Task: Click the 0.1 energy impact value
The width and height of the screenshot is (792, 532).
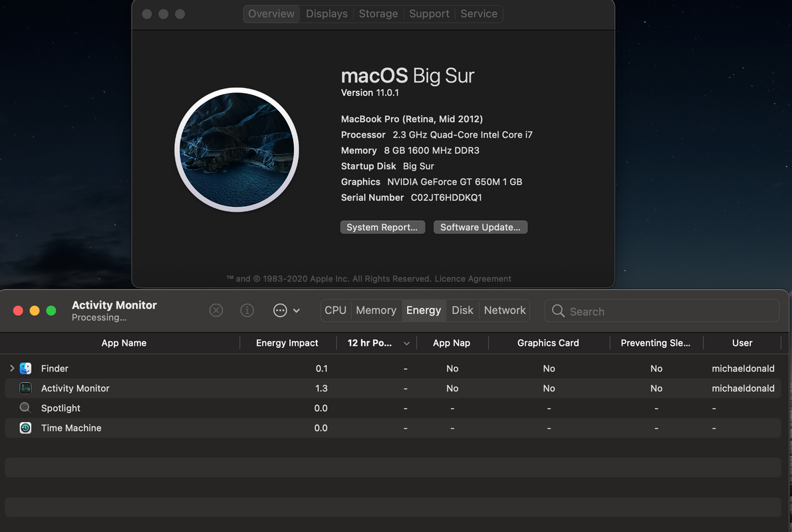Action: click(321, 368)
